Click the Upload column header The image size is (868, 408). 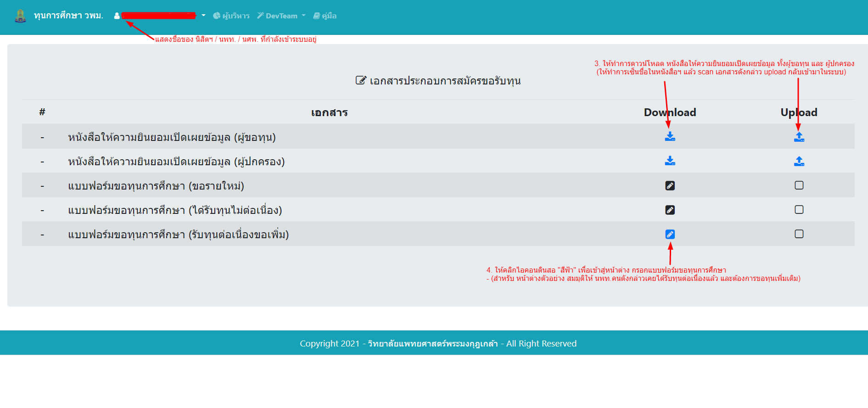(799, 112)
